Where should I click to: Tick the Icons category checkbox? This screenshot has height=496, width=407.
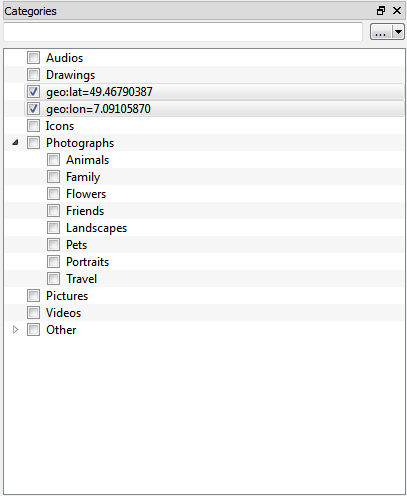click(33, 125)
